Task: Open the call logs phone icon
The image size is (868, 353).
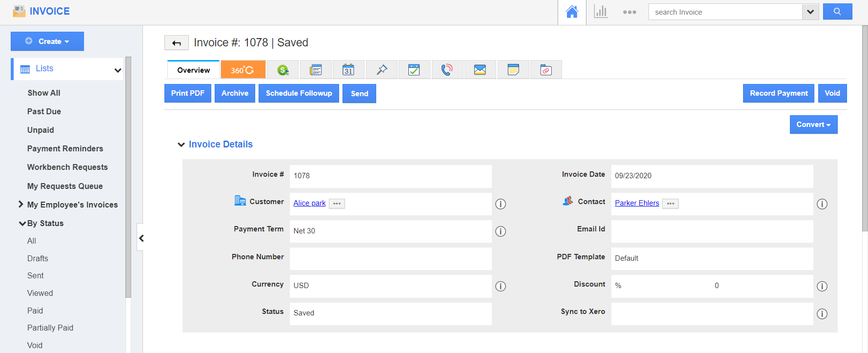Action: [x=446, y=70]
